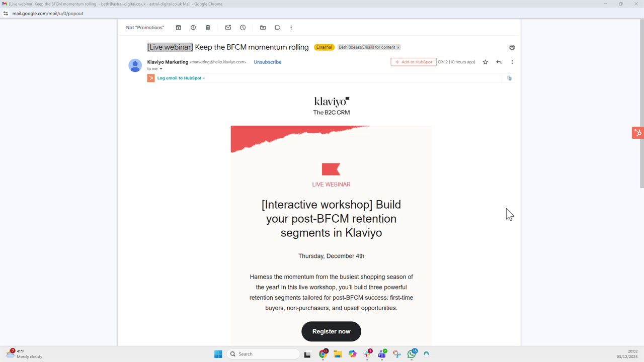Click the HubSpot sprocket logo icon
The height and width of the screenshot is (362, 644).
151,78
